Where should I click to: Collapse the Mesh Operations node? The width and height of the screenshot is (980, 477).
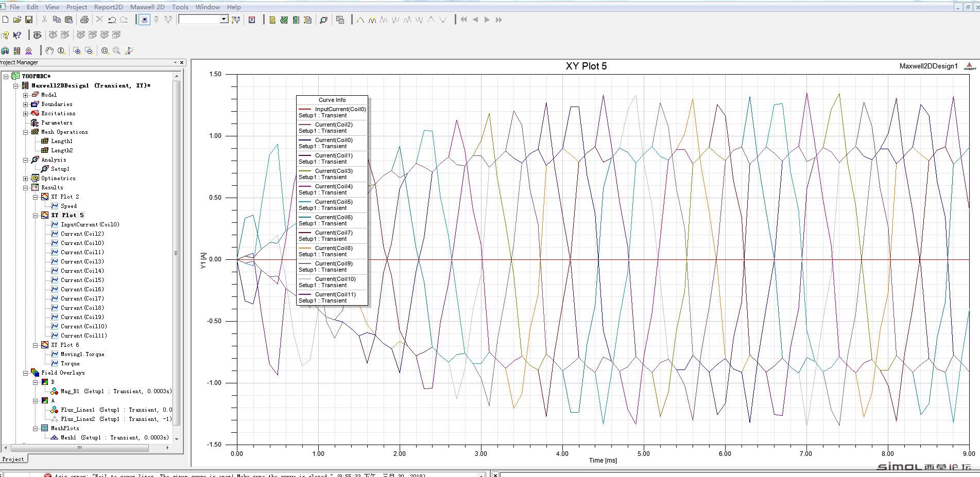tap(25, 132)
